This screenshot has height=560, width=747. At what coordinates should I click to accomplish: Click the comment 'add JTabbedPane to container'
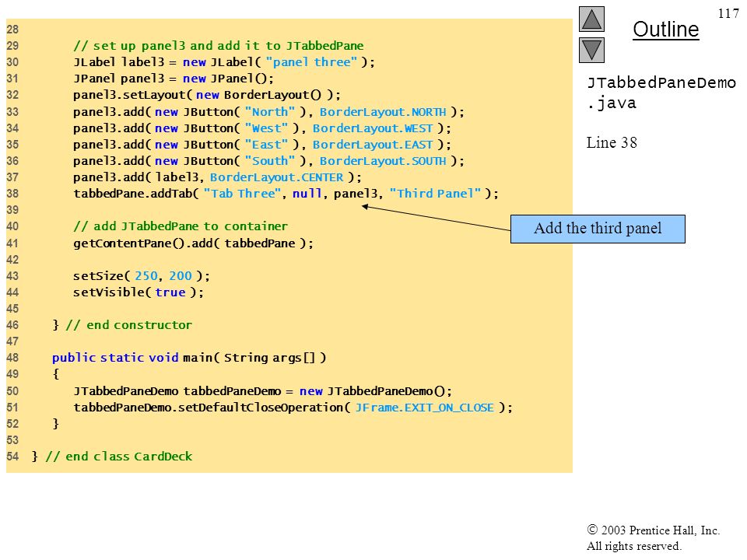[x=181, y=226]
